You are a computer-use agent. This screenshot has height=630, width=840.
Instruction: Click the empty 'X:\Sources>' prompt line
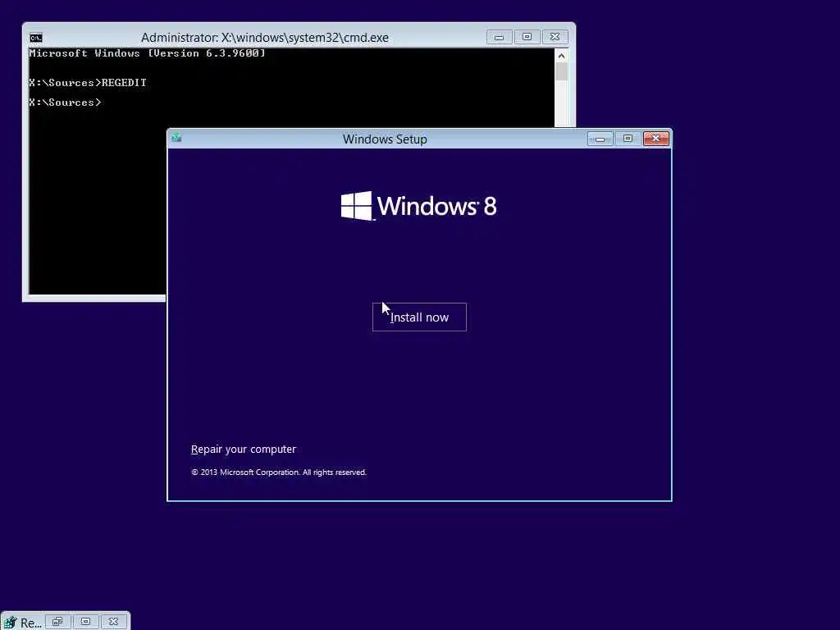pyautogui.click(x=65, y=103)
